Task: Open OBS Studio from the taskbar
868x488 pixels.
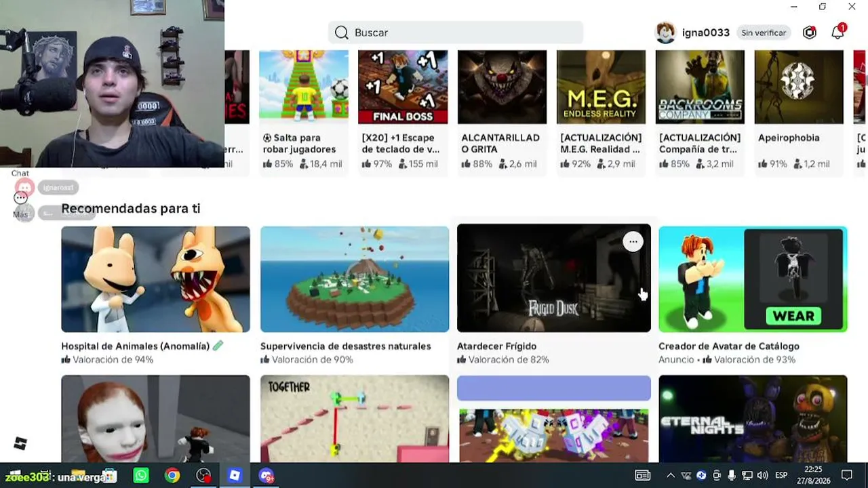Action: tap(203, 476)
